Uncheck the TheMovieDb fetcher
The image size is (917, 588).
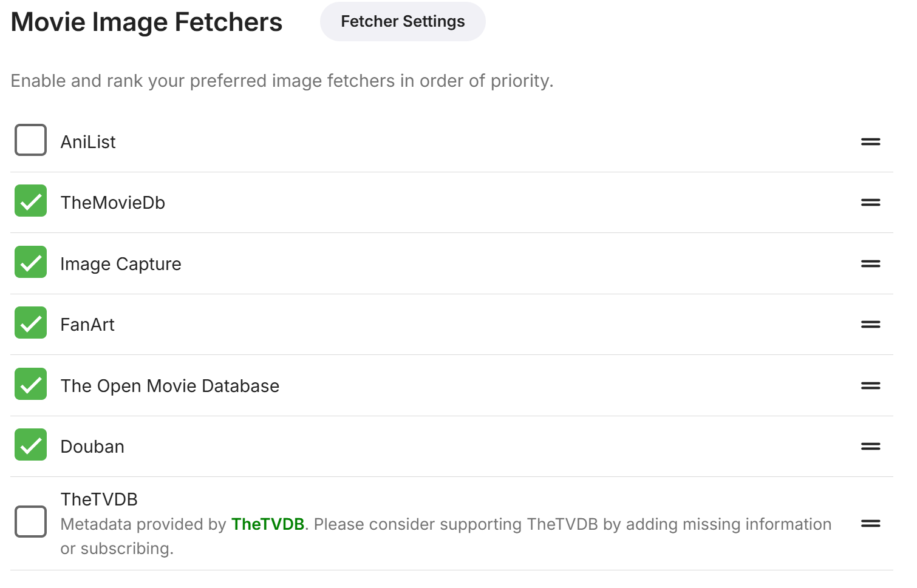coord(30,201)
